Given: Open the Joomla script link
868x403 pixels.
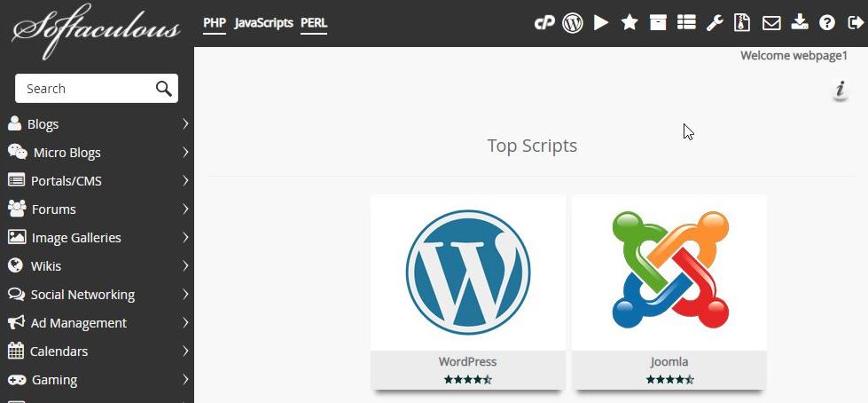Looking at the screenshot, I should point(669,362).
